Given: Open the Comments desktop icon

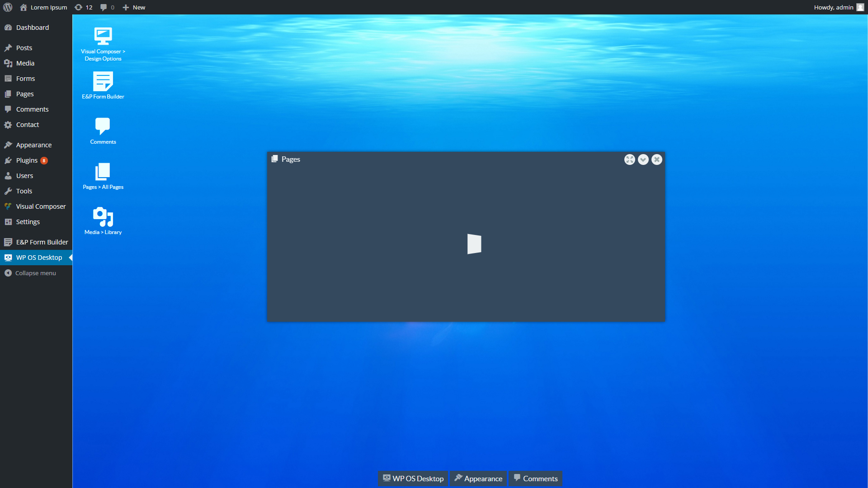Looking at the screenshot, I should [103, 130].
